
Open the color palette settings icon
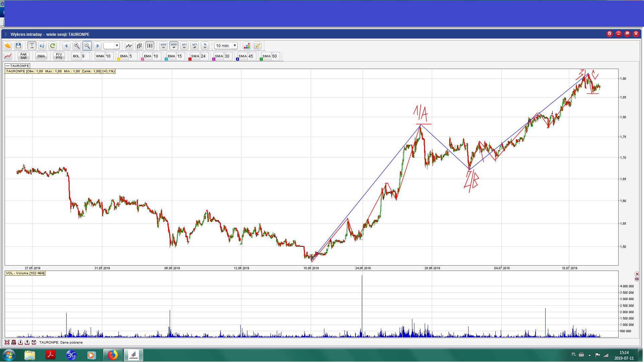coord(247,46)
